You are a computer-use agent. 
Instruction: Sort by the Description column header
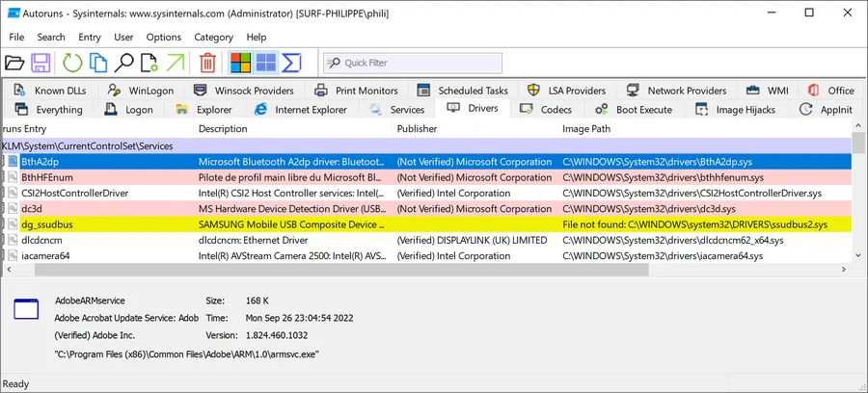click(293, 129)
